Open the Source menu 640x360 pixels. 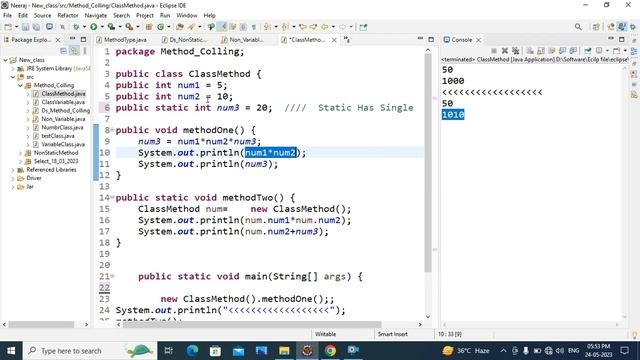coord(42,16)
